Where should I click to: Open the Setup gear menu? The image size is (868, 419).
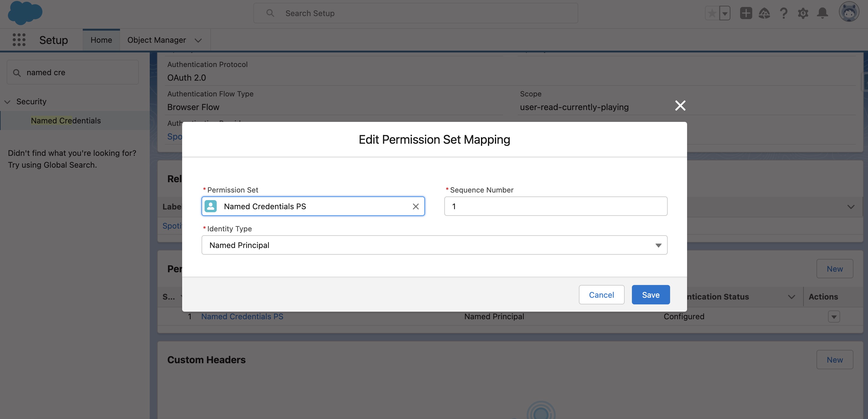tap(803, 13)
